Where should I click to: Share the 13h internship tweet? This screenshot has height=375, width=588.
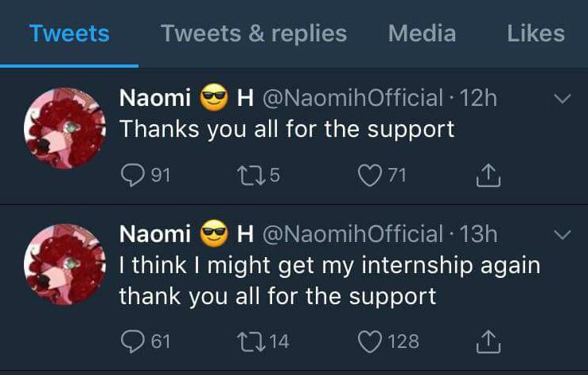pyautogui.click(x=489, y=341)
